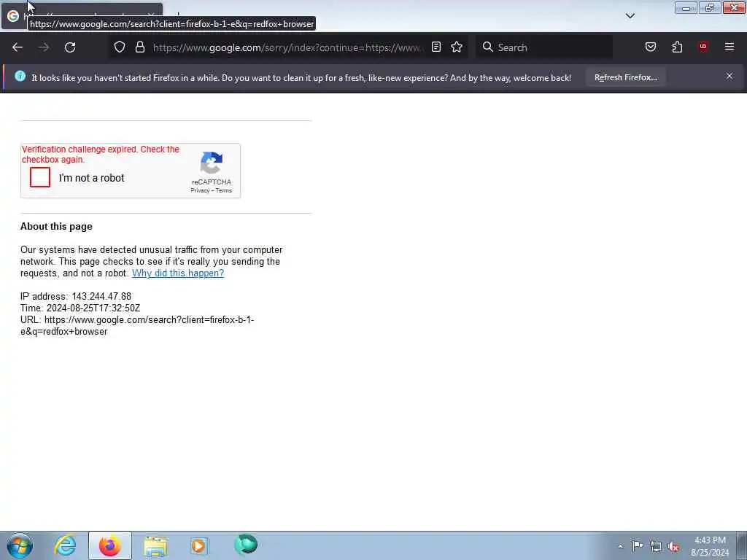Open the Extensions puzzle icon
Screen dimensions: 747x560
click(677, 47)
